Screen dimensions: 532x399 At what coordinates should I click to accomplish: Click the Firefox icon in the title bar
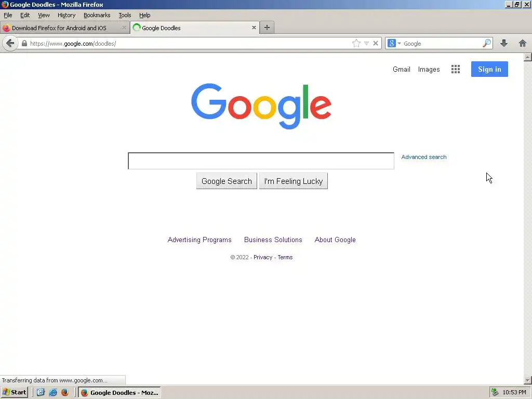5,4
